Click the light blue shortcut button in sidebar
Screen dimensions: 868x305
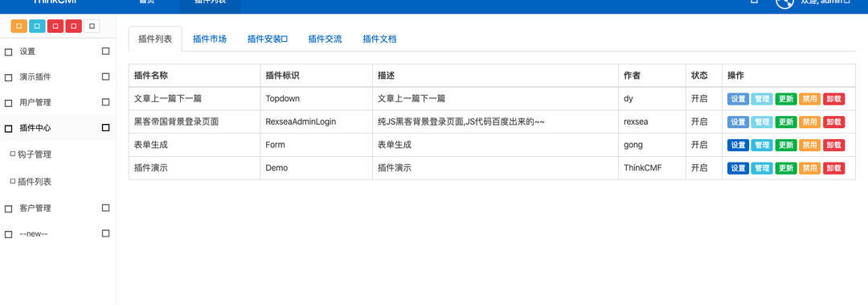point(37,26)
